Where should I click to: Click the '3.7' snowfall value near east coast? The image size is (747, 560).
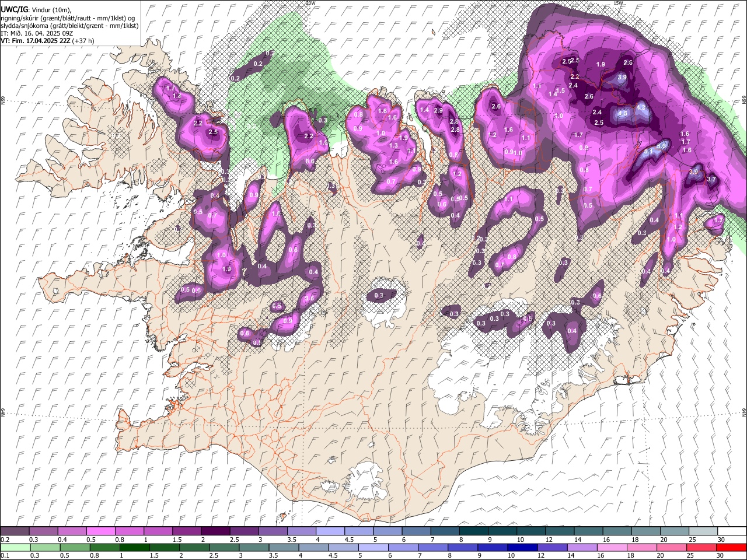click(711, 180)
